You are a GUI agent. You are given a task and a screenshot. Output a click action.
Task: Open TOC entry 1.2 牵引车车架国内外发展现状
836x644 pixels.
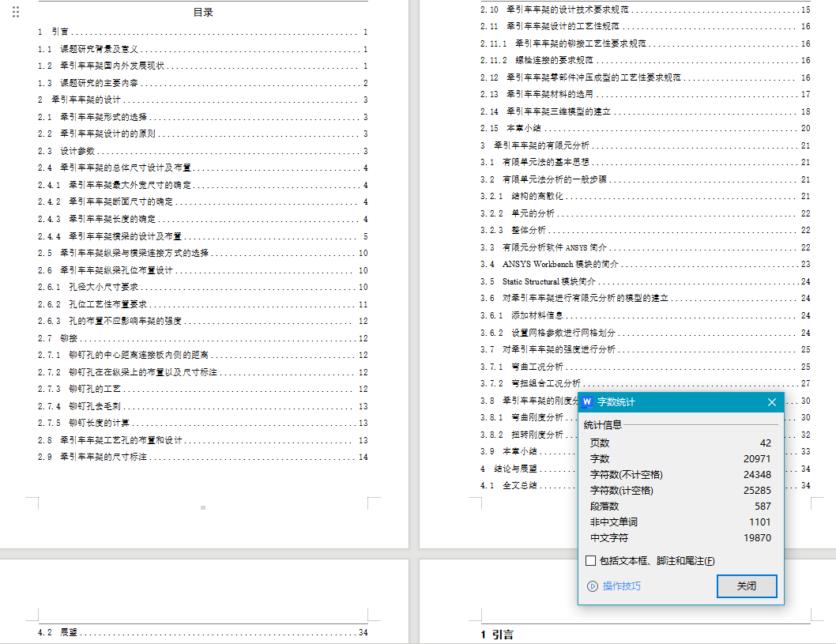pyautogui.click(x=202, y=66)
